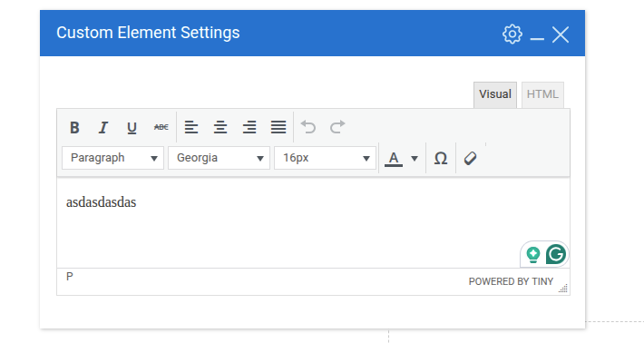
Task: Open settings gear in dialog header
Action: click(x=512, y=34)
